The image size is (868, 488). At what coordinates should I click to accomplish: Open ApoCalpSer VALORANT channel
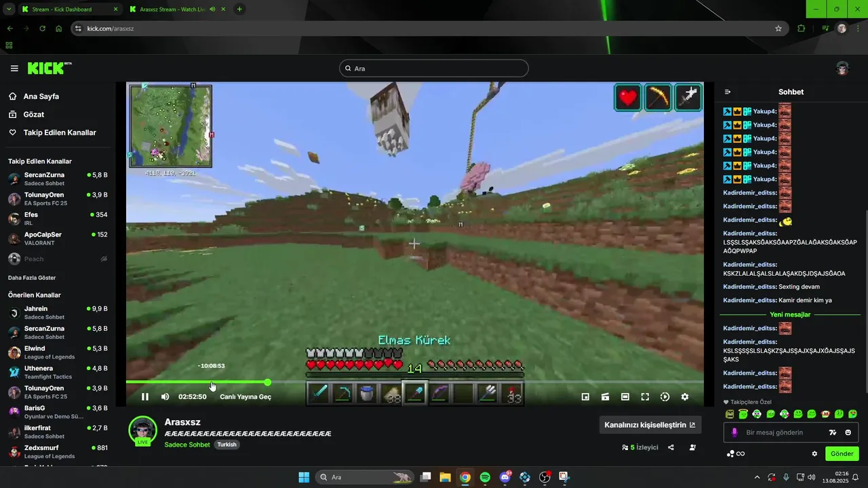[58, 239]
